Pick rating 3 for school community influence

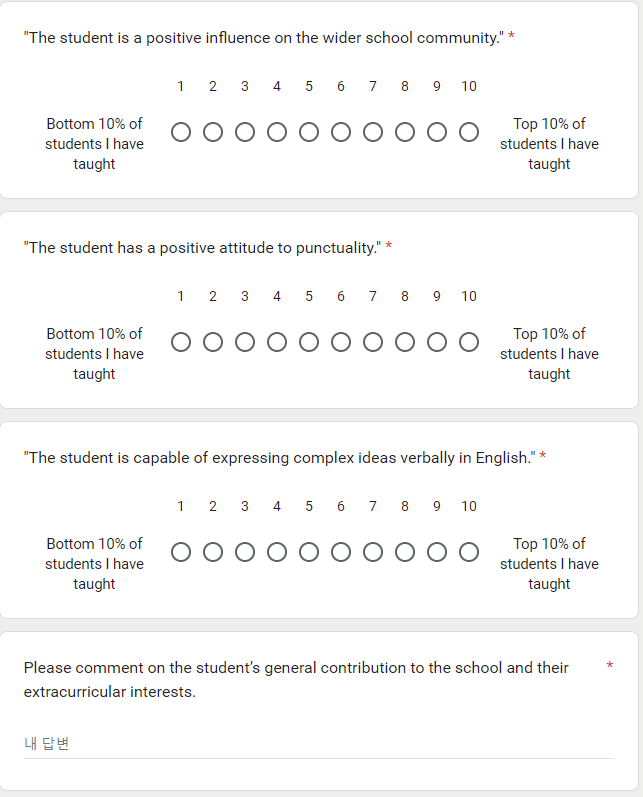click(245, 132)
